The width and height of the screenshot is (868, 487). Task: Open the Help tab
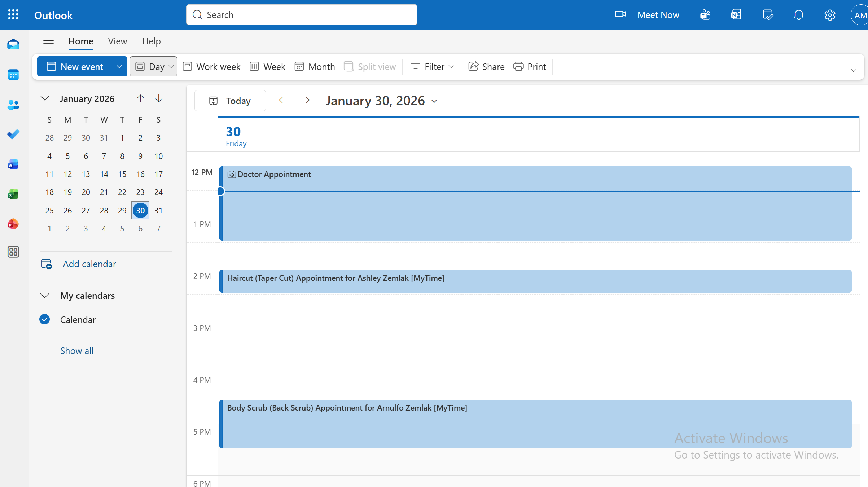[151, 41]
